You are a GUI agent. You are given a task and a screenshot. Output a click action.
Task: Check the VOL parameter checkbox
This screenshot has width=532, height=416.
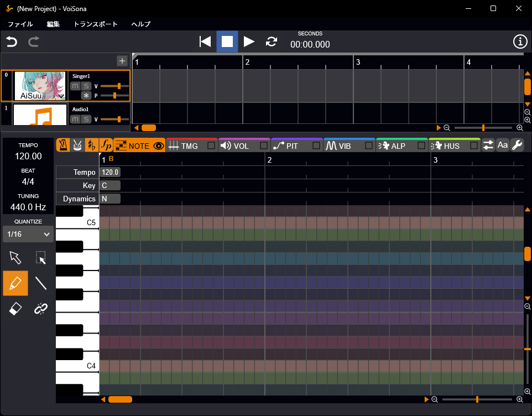264,145
